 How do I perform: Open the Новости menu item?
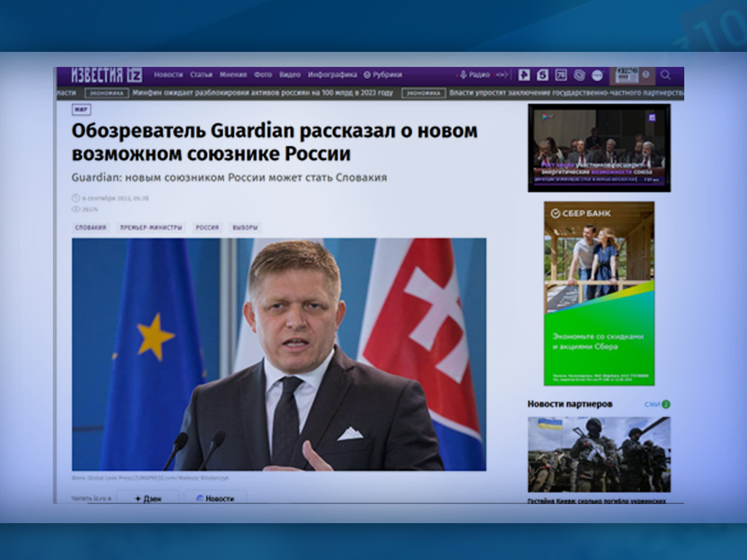(x=168, y=75)
